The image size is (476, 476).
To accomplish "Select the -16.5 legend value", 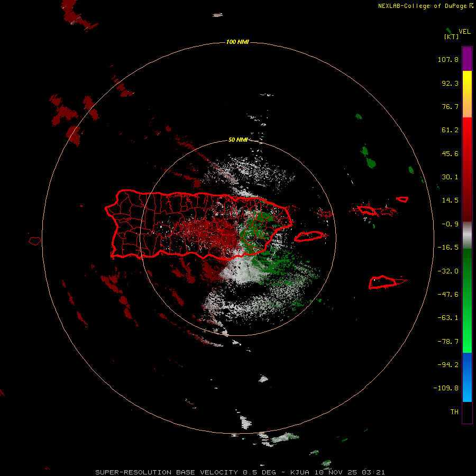I will 448,248.
